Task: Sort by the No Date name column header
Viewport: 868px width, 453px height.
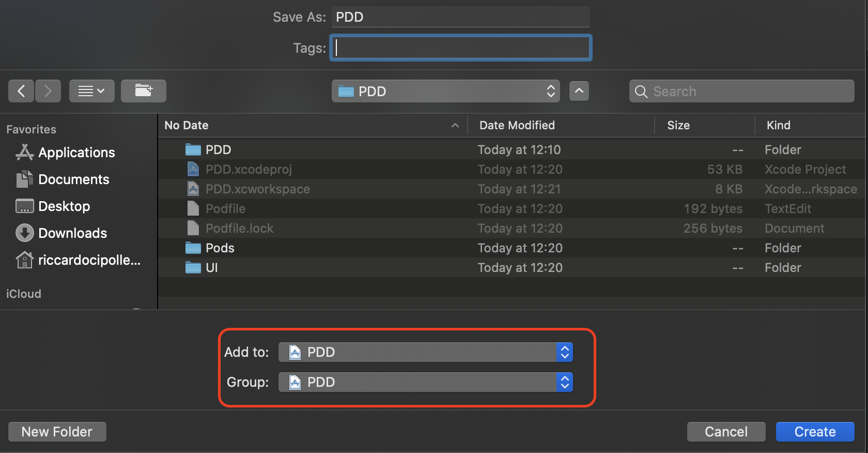Action: (x=313, y=125)
